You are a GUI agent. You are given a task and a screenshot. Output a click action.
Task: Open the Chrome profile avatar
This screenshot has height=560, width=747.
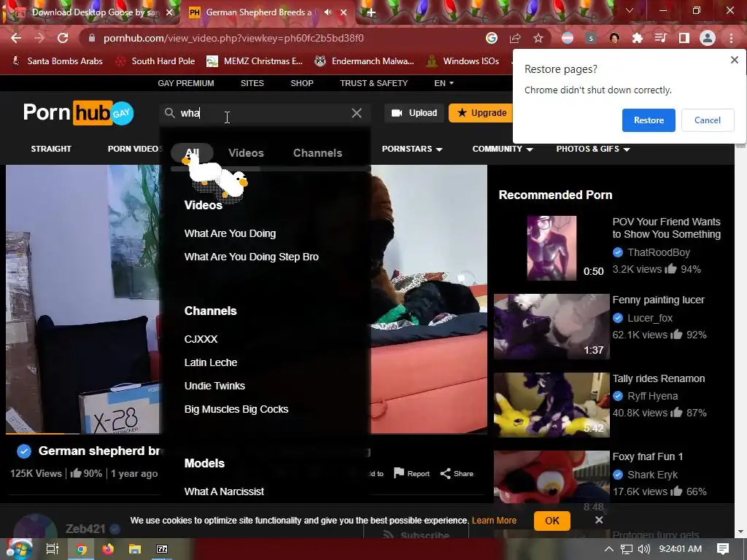[708, 38]
